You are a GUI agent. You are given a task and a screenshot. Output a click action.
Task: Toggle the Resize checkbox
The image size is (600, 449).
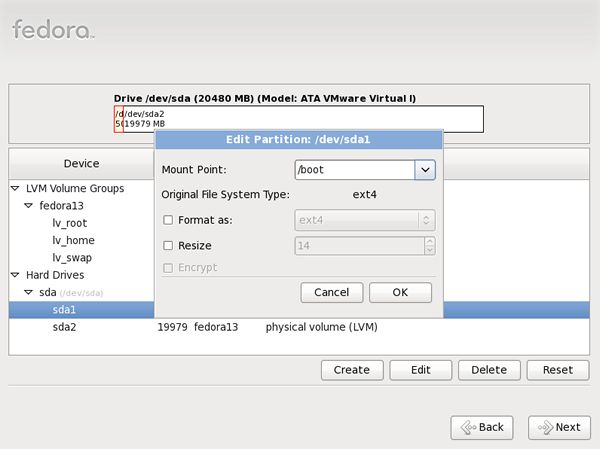[168, 245]
